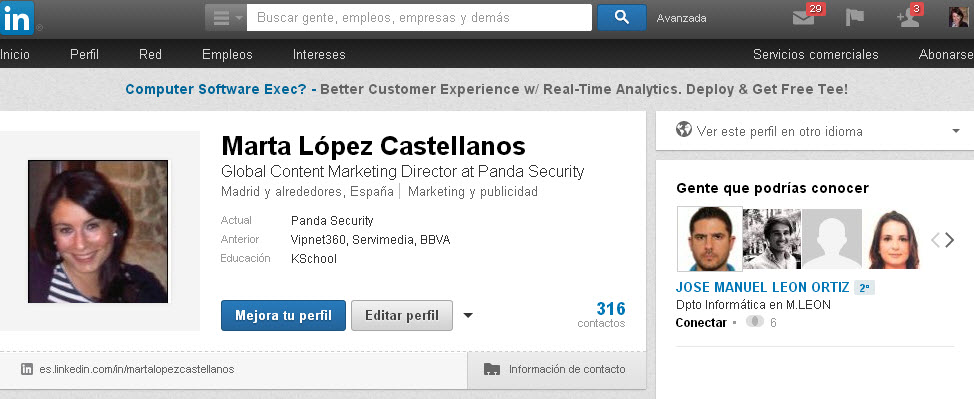Click Marta López Castellanos profile photo
Viewport: 974px width, 399px height.
[x=98, y=231]
